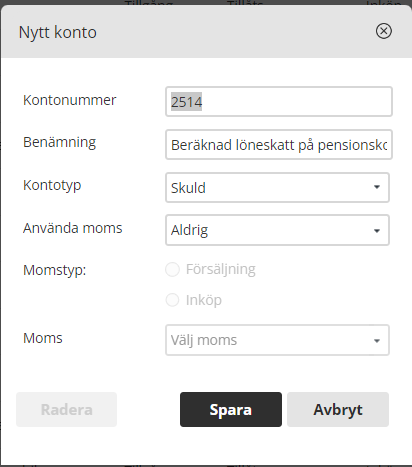
Task: Click the Försäljning option label text
Action: point(221,269)
